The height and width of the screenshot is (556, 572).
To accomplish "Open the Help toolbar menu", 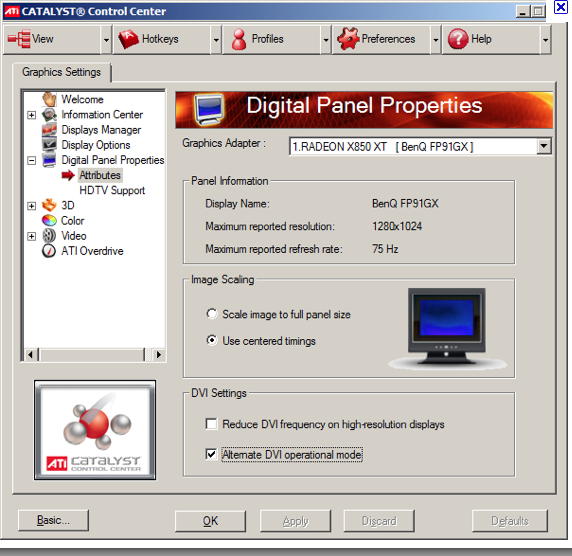I will (491, 39).
